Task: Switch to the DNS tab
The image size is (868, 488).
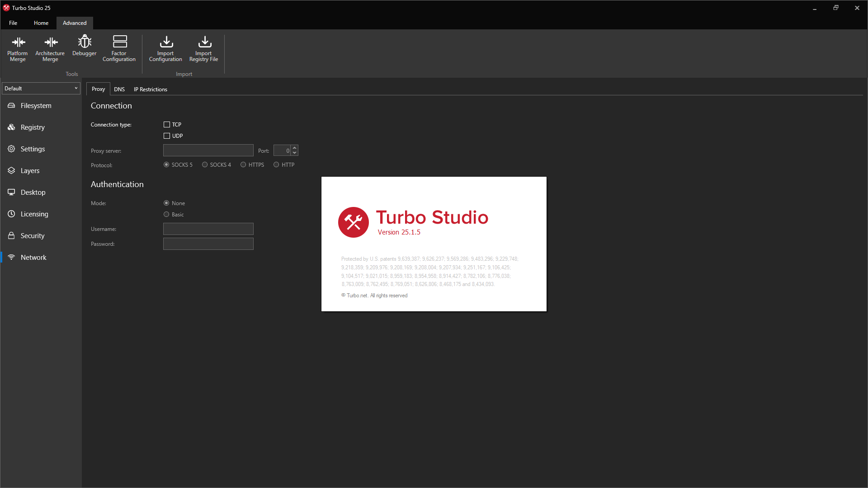Action: pyautogui.click(x=119, y=89)
